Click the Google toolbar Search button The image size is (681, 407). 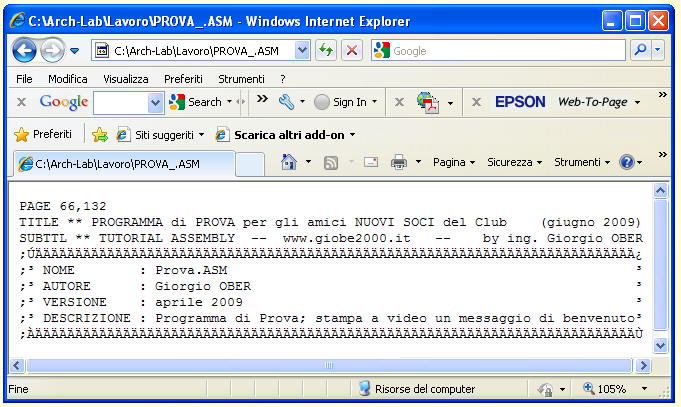[x=195, y=102]
